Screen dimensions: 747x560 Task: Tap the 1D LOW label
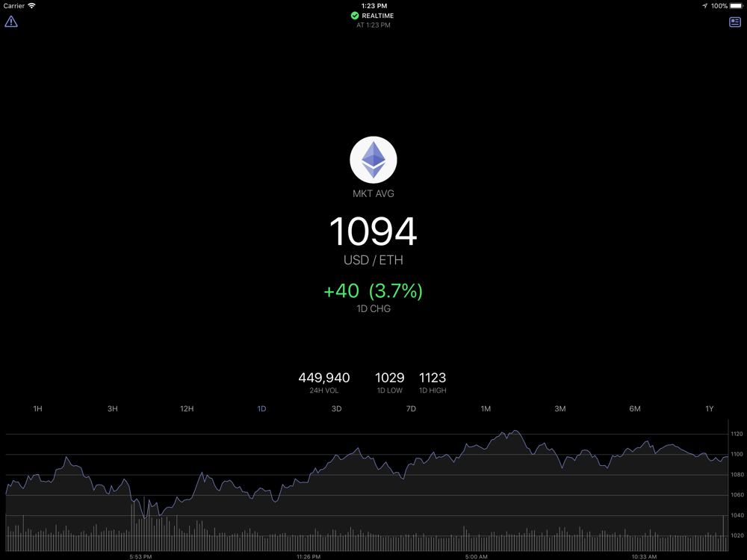[390, 391]
